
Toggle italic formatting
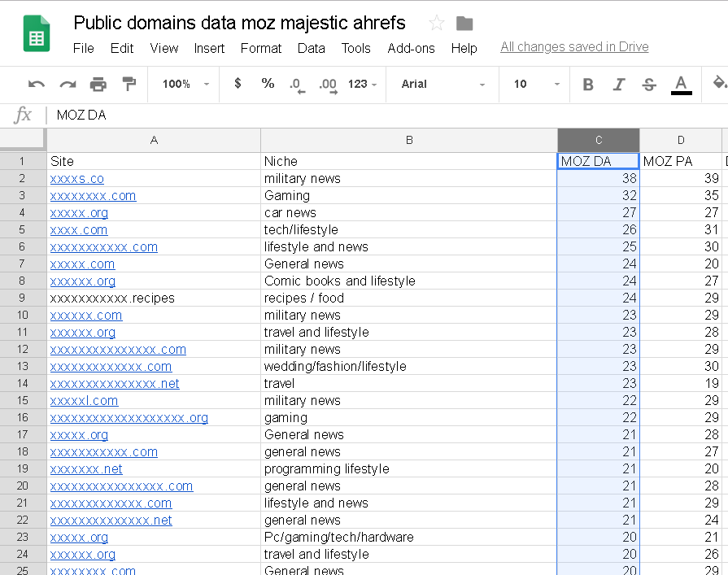pos(619,84)
